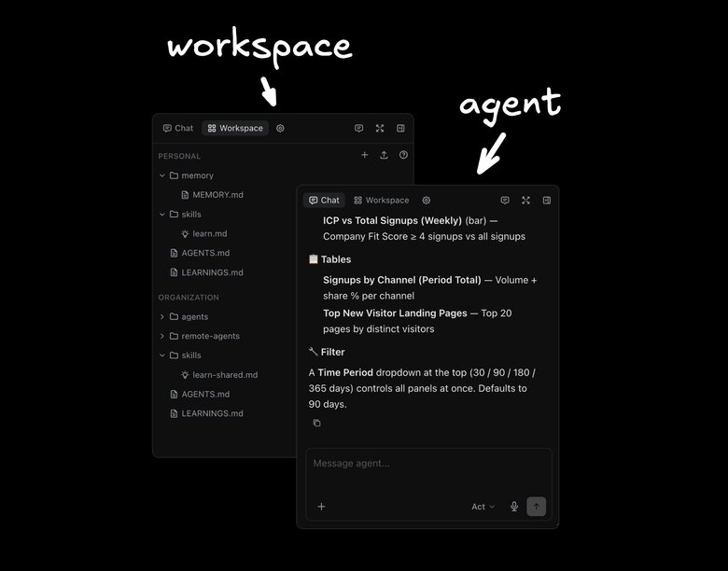The width and height of the screenshot is (728, 571).
Task: Send message with arrow button
Action: coord(537,507)
